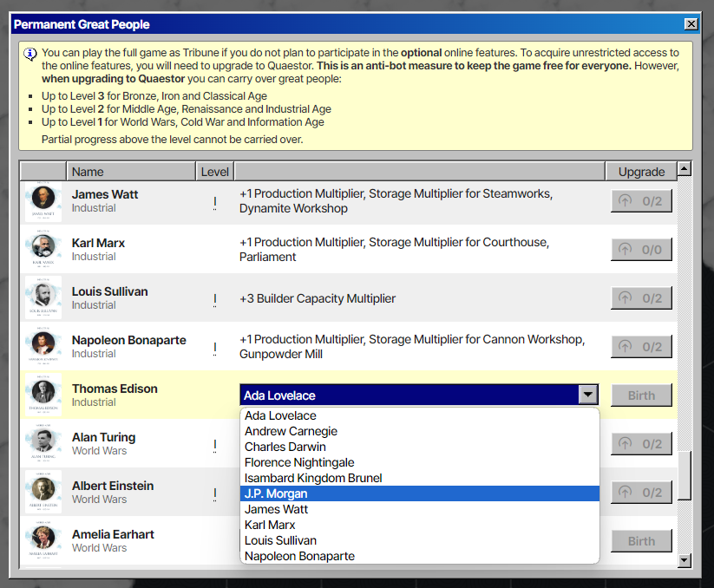714x588 pixels.
Task: Upgrade Albert Einstein using 0/2 button
Action: coord(641,493)
